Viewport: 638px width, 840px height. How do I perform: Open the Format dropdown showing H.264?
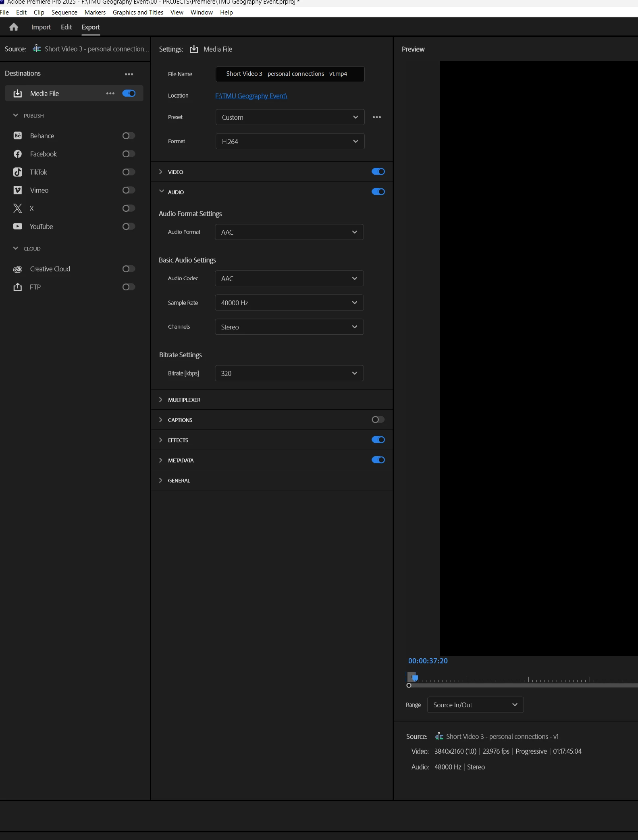pos(290,142)
